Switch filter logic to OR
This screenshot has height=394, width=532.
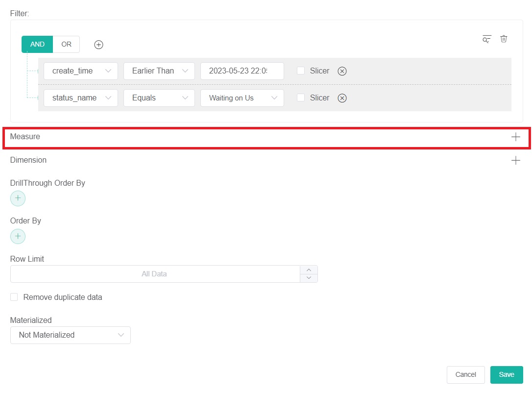point(66,44)
